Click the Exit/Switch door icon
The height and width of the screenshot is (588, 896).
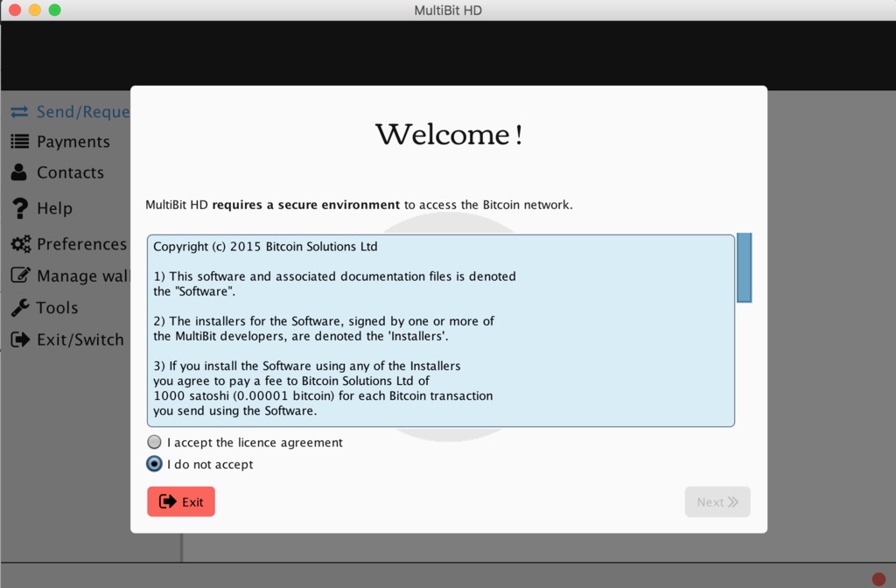coord(20,339)
